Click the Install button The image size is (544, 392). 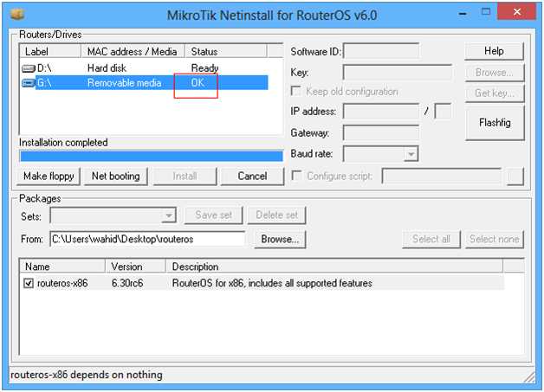[x=185, y=176]
